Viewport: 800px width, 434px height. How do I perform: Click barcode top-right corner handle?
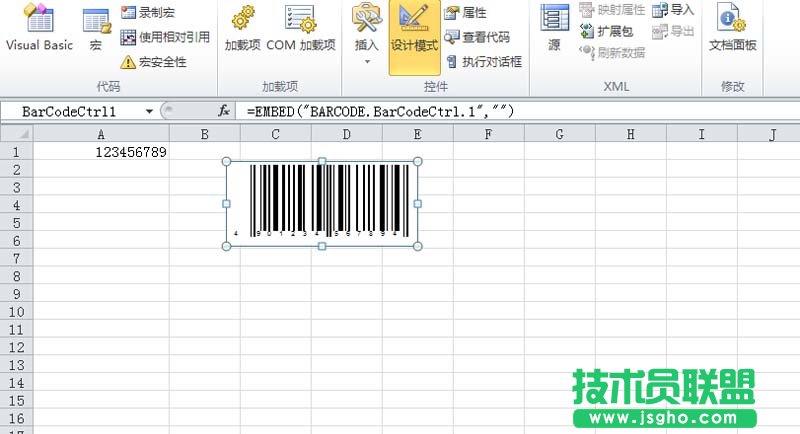417,162
